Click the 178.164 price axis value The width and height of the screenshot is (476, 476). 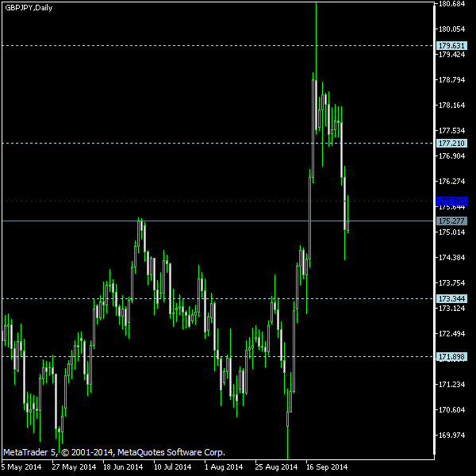[x=451, y=106]
